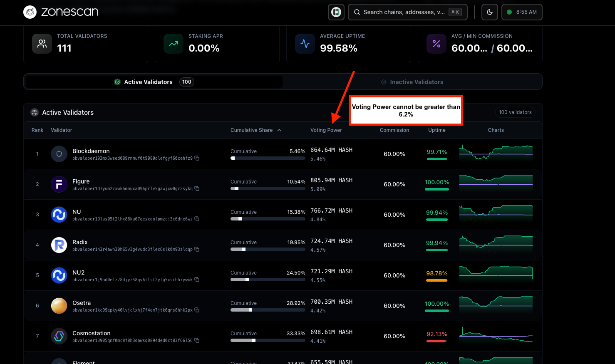Click the Zonescan logo icon
This screenshot has width=615, height=364.
pos(30,12)
